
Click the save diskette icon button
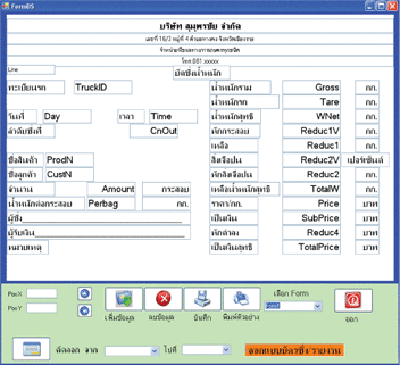tap(203, 299)
